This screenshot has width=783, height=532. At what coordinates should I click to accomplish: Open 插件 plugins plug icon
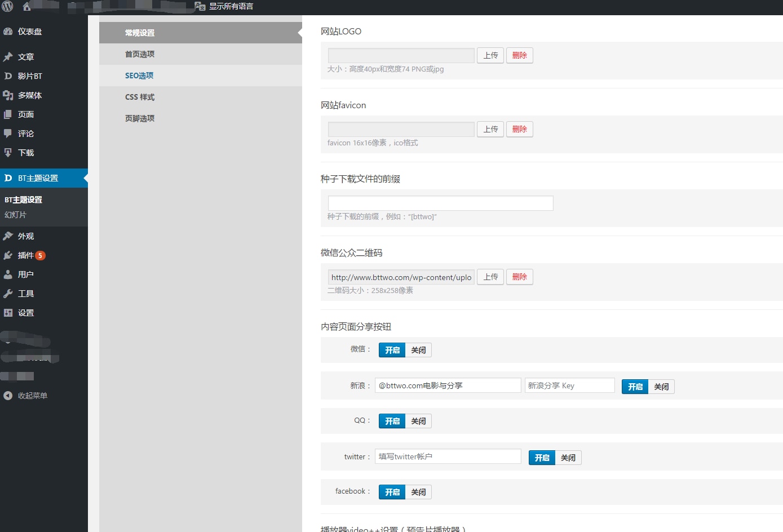pyautogui.click(x=8, y=255)
